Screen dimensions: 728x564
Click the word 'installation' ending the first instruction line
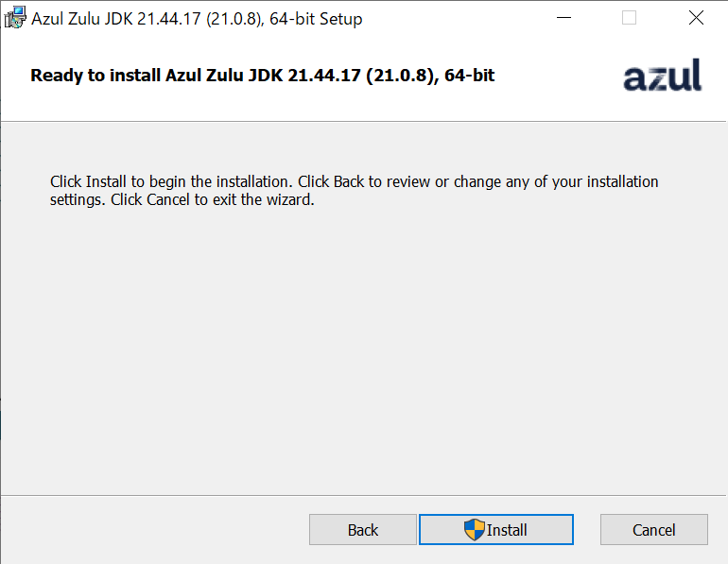[x=623, y=181]
